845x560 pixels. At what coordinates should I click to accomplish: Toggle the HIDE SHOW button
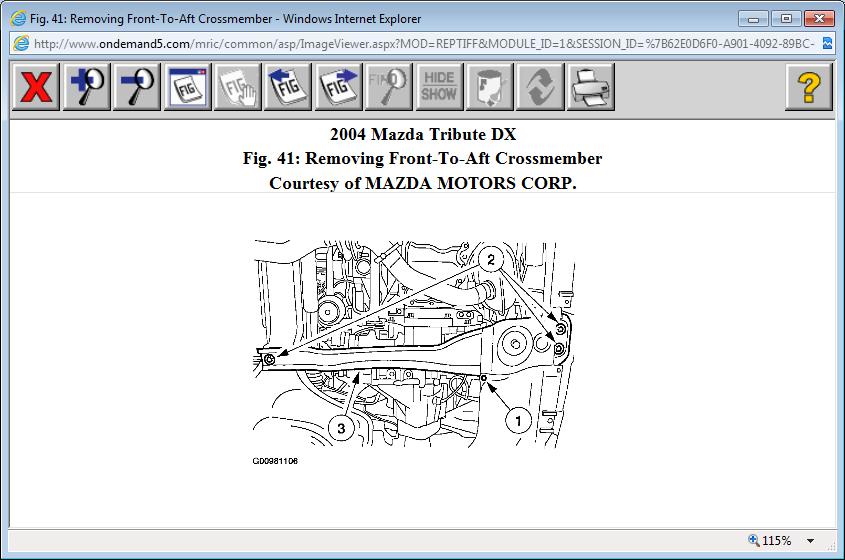tap(439, 87)
